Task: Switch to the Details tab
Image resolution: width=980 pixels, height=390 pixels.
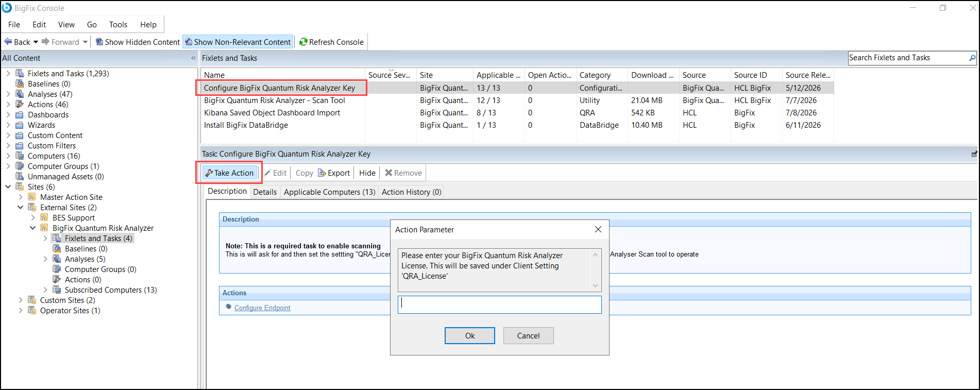Action: [265, 192]
